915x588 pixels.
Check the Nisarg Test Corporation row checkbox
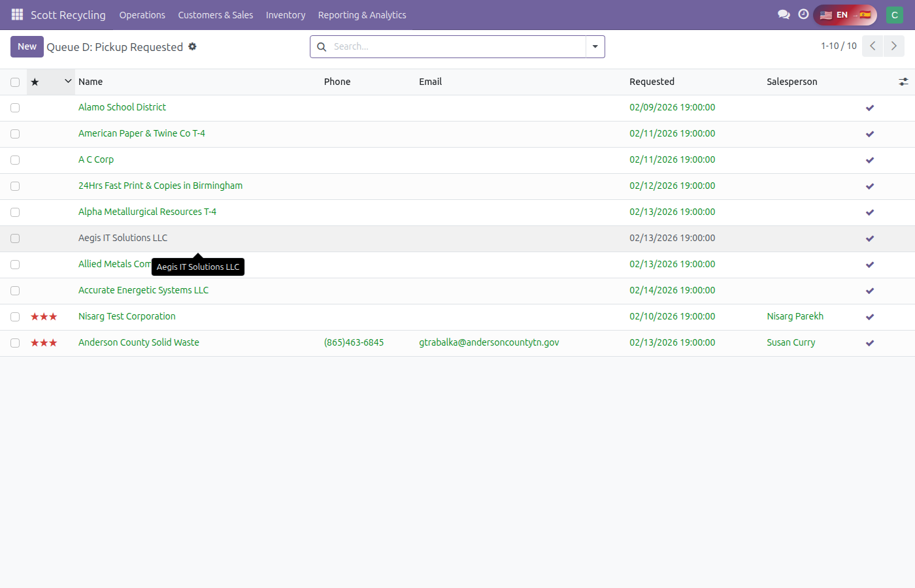click(15, 317)
